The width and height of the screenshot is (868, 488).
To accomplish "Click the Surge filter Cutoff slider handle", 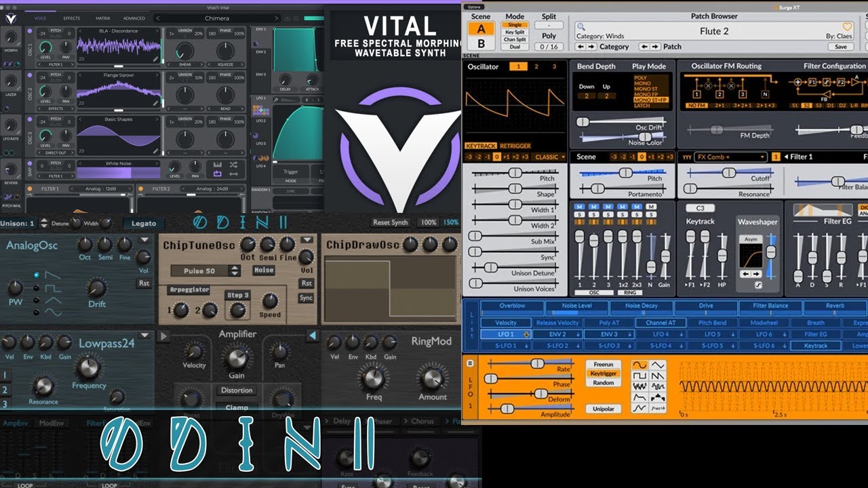I will pyautogui.click(x=729, y=173).
